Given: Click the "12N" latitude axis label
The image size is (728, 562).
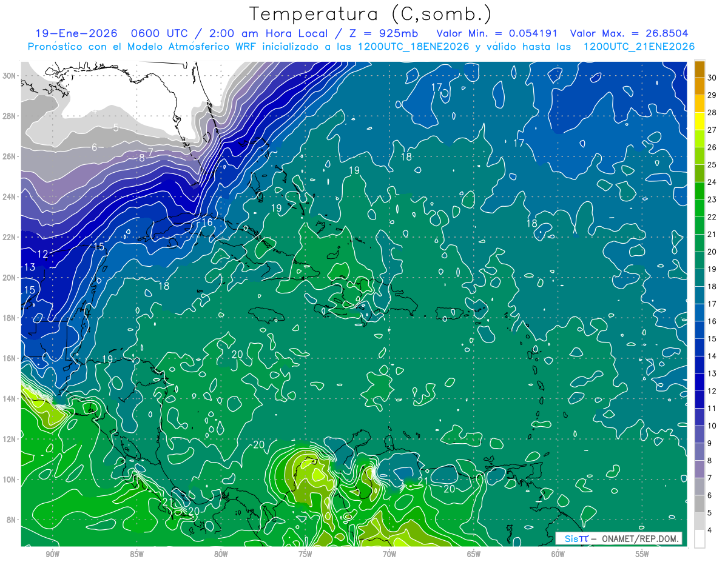Looking at the screenshot, I should coord(9,439).
